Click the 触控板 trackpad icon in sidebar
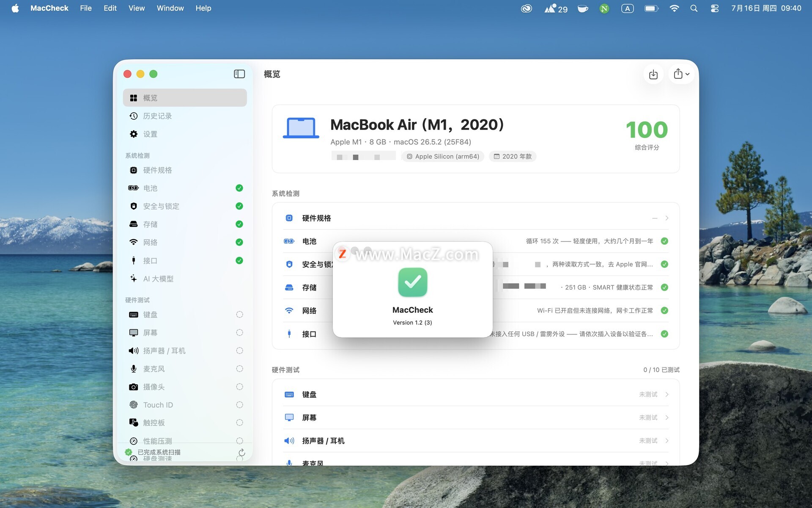This screenshot has height=508, width=812. pyautogui.click(x=134, y=422)
